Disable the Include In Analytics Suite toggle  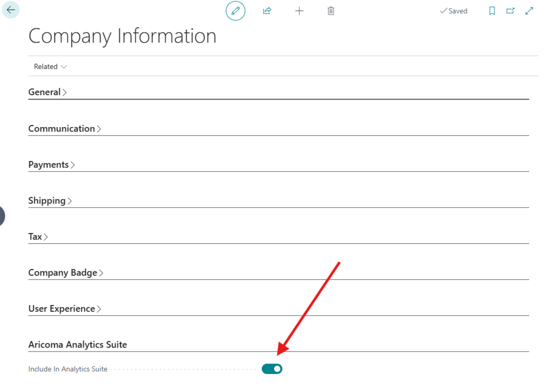coord(272,369)
